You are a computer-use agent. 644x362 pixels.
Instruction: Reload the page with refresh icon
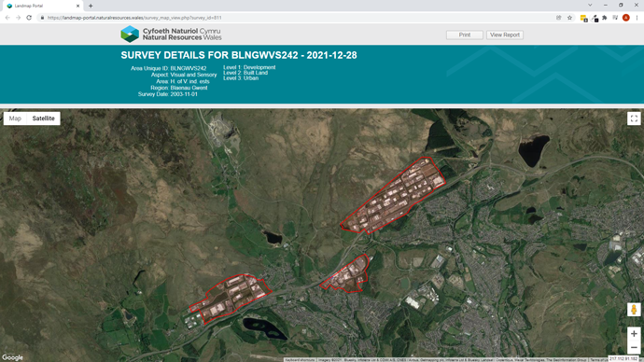(x=29, y=18)
